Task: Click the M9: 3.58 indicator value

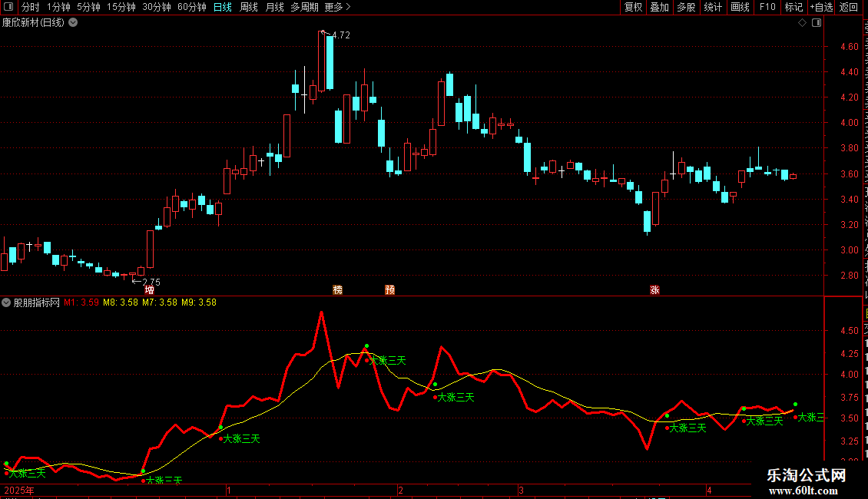Action: pyautogui.click(x=199, y=302)
